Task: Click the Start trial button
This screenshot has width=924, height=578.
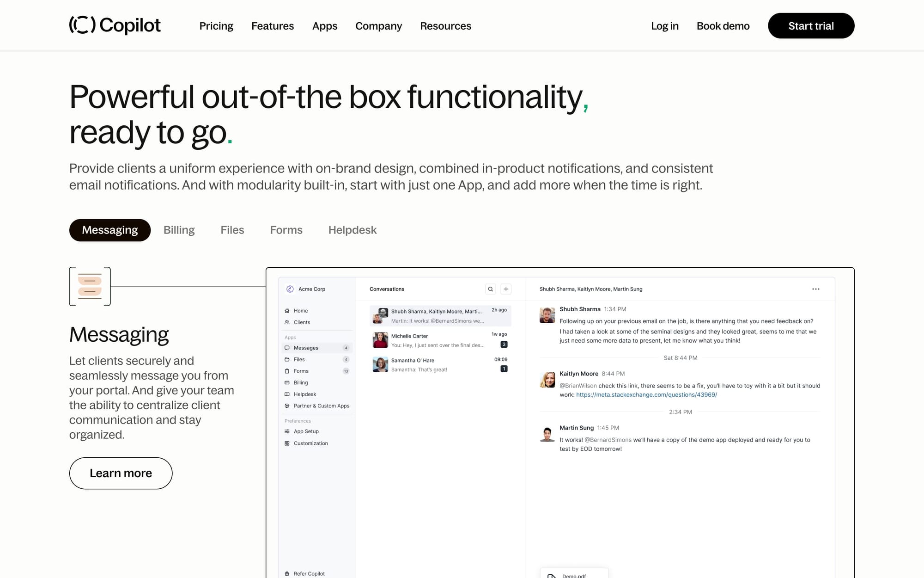Action: pos(811,26)
